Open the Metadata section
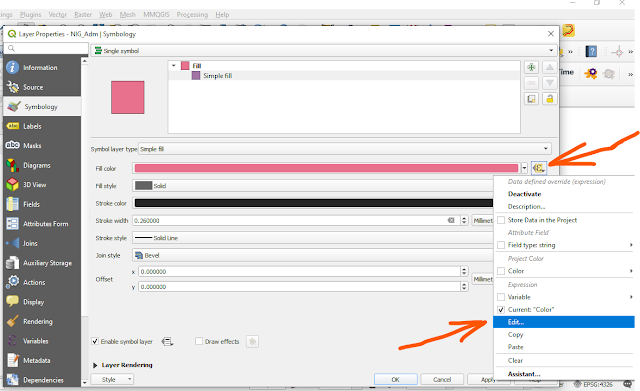The image size is (640, 391). click(x=42, y=360)
